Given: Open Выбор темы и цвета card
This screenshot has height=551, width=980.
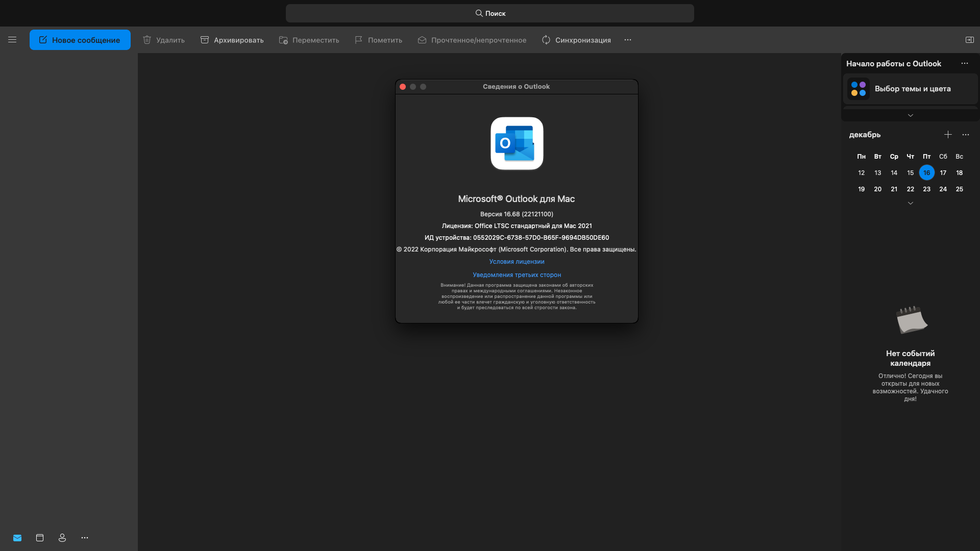Looking at the screenshot, I should [x=911, y=89].
